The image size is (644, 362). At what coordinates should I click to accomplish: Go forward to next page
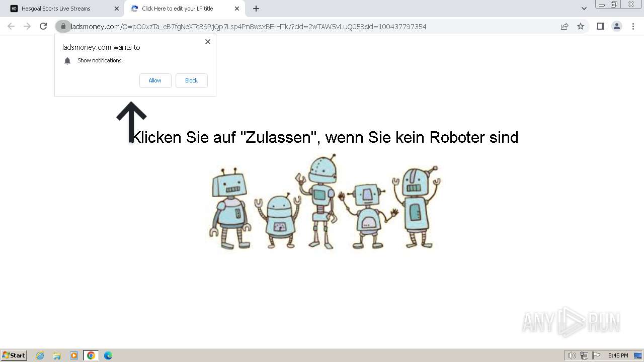click(x=27, y=27)
